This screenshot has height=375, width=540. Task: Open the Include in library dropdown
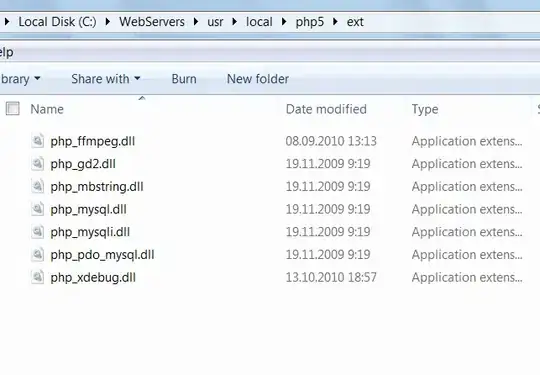(20, 79)
